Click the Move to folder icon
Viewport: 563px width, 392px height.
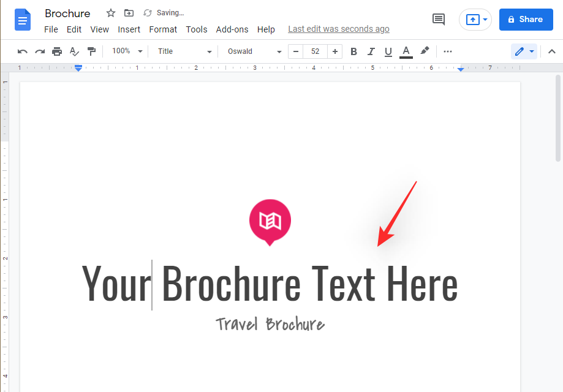129,13
